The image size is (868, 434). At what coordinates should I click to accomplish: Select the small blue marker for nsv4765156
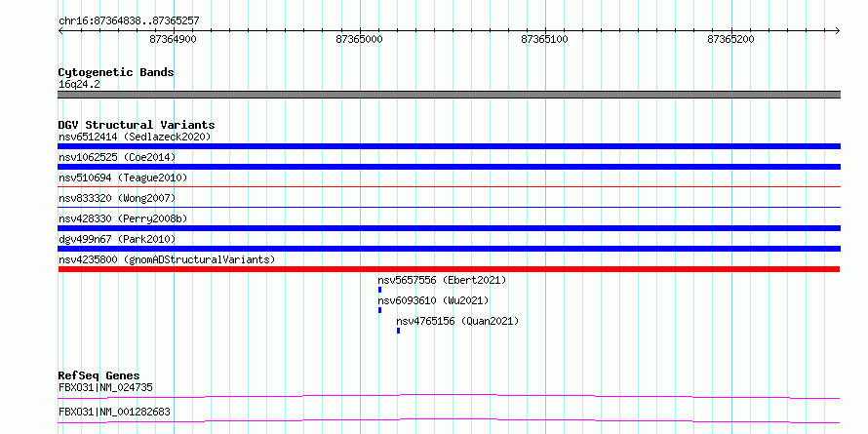(398, 331)
